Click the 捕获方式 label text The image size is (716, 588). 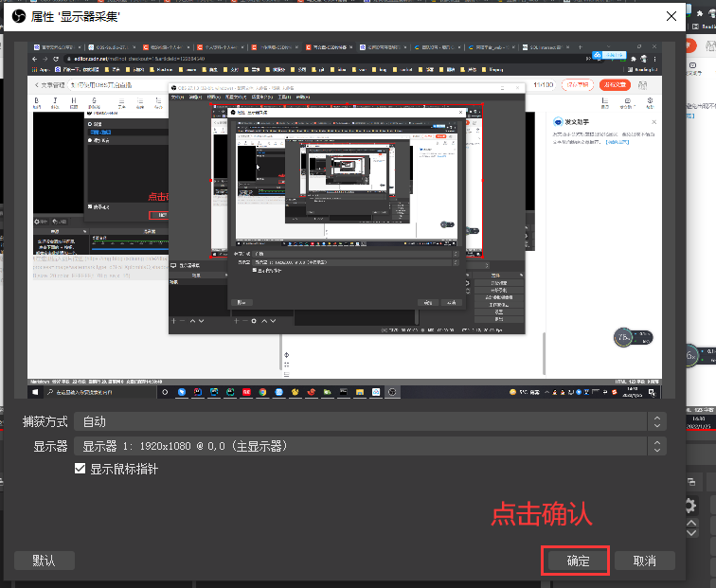45,421
